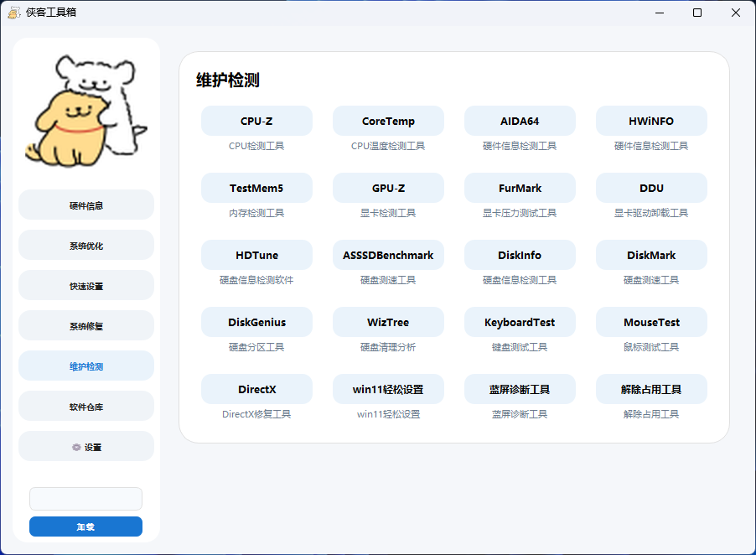Click the bold win11轻松设置 button
This screenshot has height=555, width=756.
pos(388,389)
